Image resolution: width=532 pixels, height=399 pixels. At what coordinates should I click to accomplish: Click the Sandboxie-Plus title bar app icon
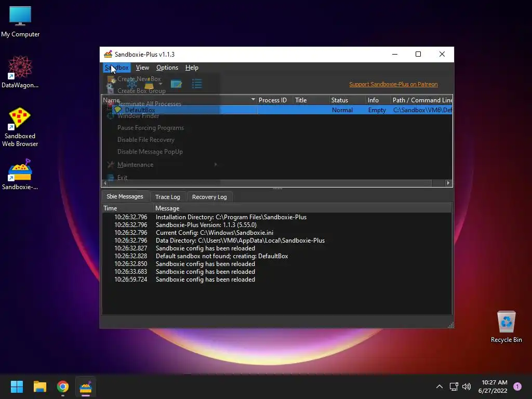click(x=108, y=54)
